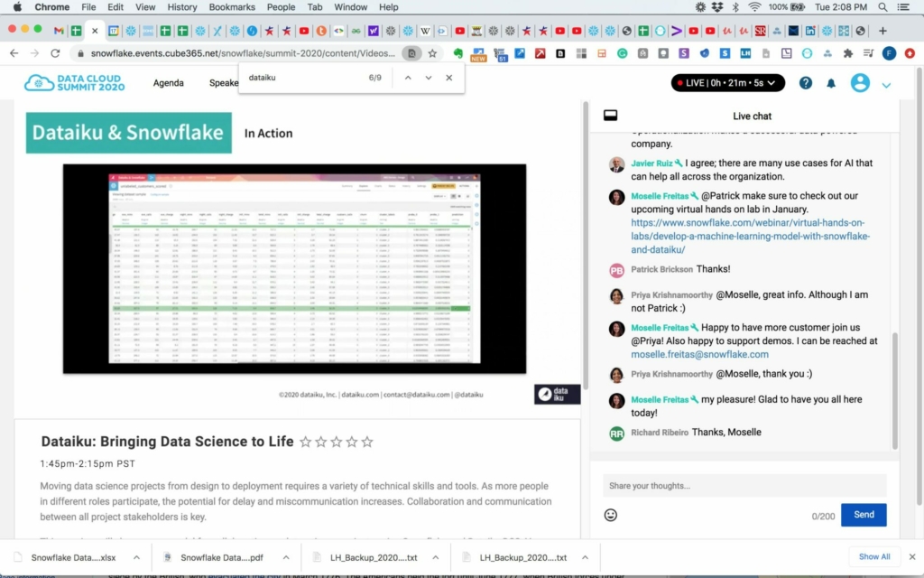Go to next find match
This screenshot has width=924, height=578.
pos(429,78)
